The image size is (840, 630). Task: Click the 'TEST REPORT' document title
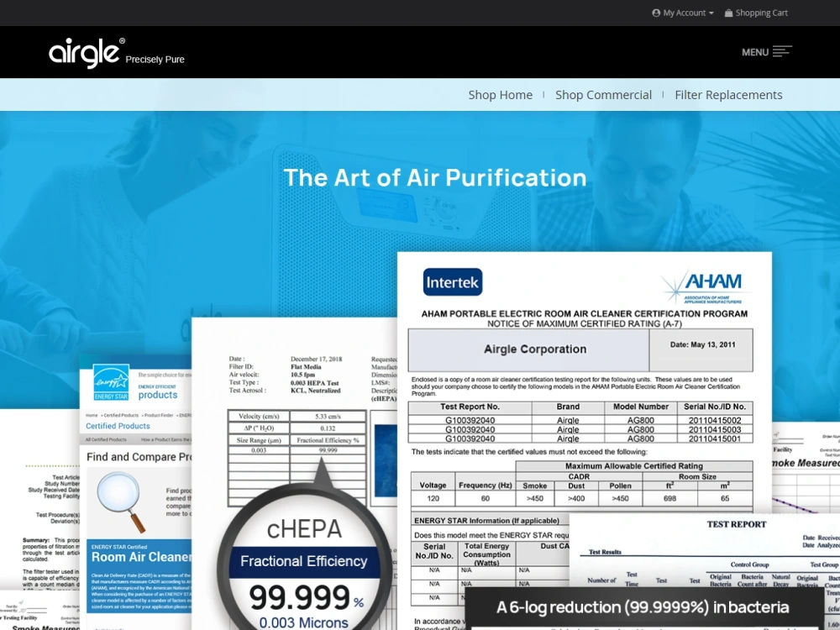click(737, 524)
